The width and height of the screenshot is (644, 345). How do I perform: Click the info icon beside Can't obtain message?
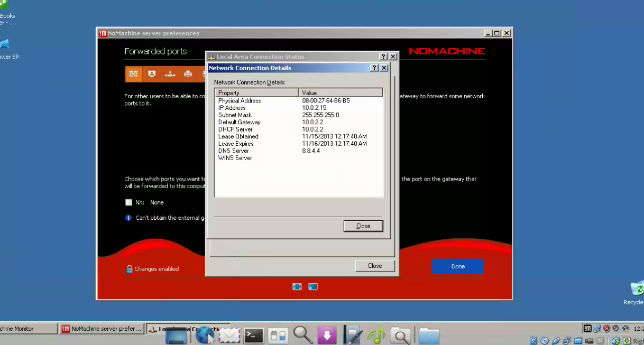pyautogui.click(x=128, y=218)
